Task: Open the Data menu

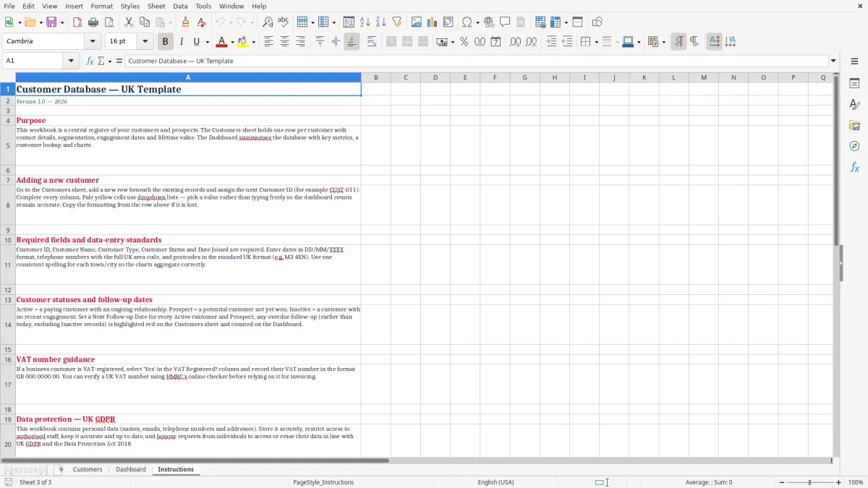Action: pyautogui.click(x=180, y=6)
